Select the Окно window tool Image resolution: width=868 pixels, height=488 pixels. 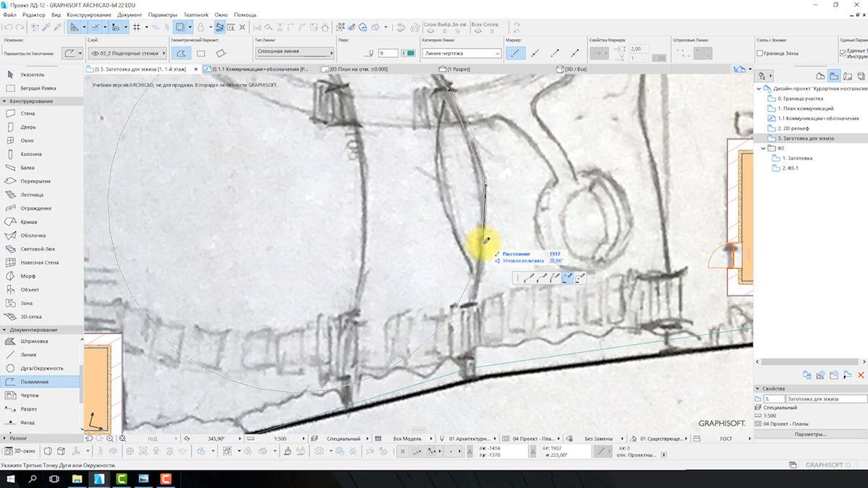click(x=41, y=140)
